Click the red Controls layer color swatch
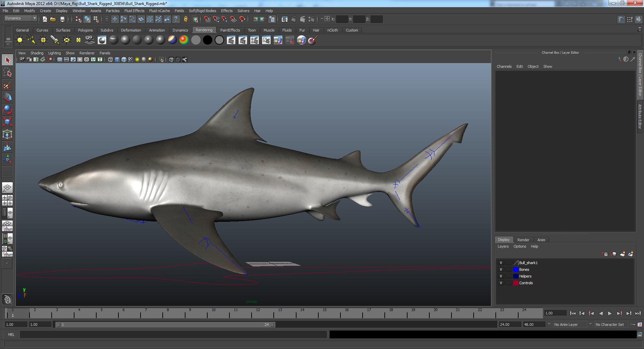 coord(516,283)
